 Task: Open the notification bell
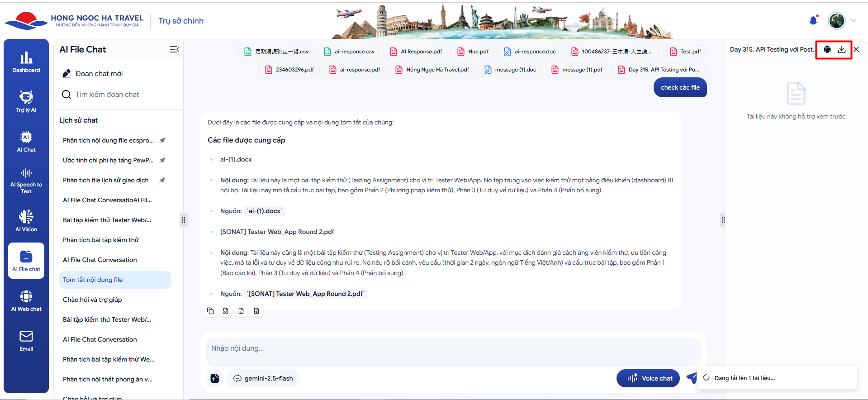[x=813, y=21]
